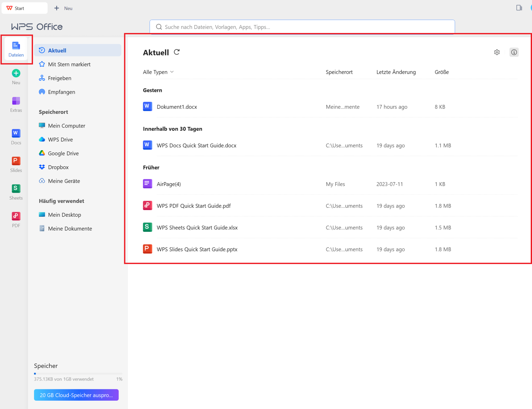The image size is (532, 409).
Task: Open the Sheets app icon
Action: coord(16,189)
